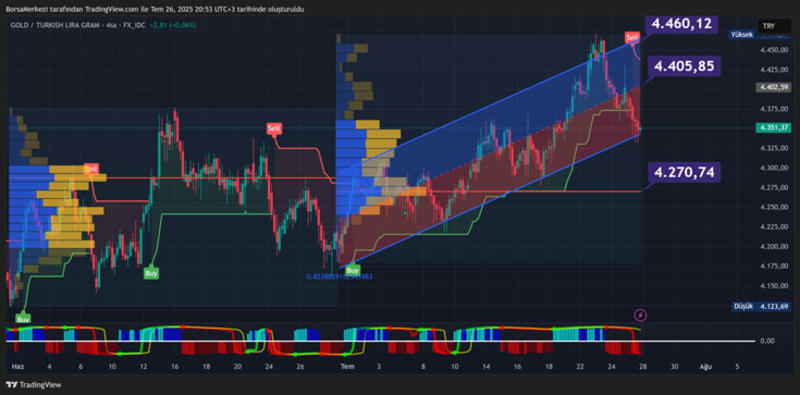Click the lowest Buy marker at far left
800x395 pixels.
[x=23, y=319]
